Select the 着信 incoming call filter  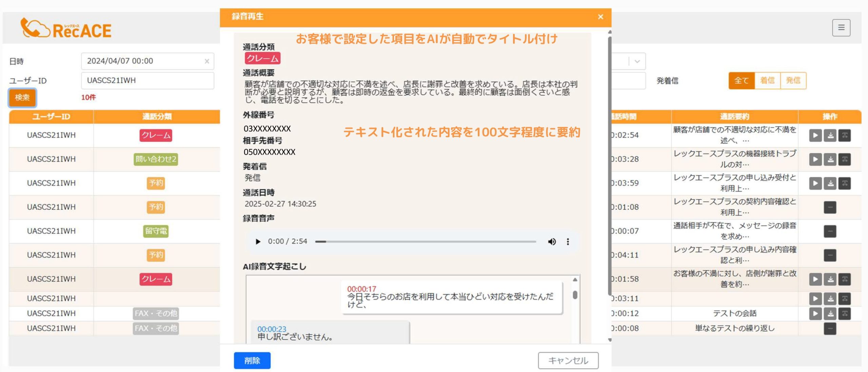[x=767, y=80]
